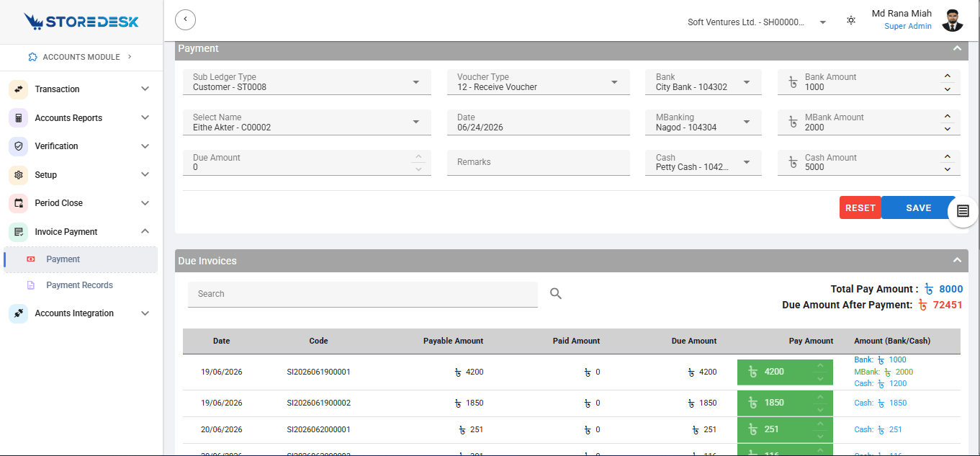980x456 pixels.
Task: Open the floating receipt list icon
Action: pyautogui.click(x=963, y=211)
